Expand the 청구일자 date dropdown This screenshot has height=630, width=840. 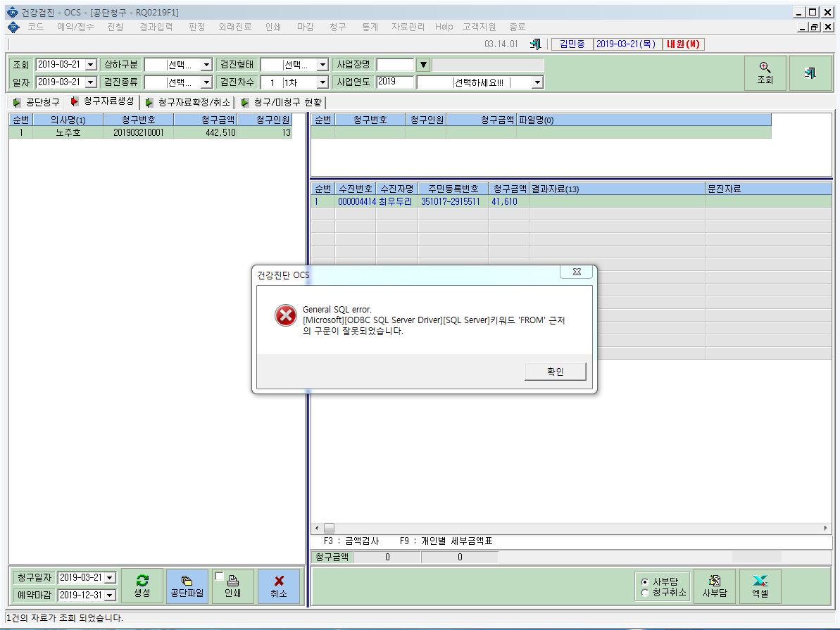pyautogui.click(x=110, y=577)
